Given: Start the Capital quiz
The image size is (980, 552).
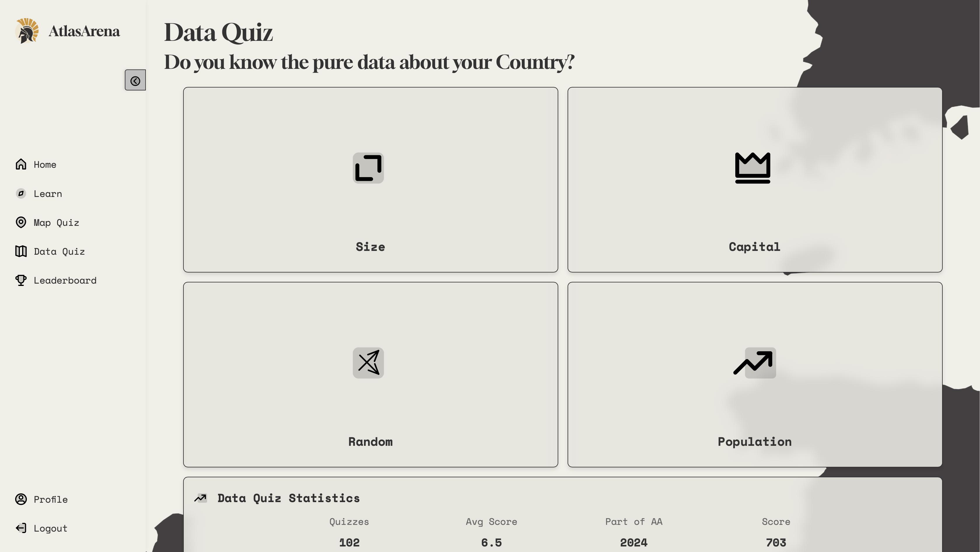Looking at the screenshot, I should pyautogui.click(x=755, y=247).
